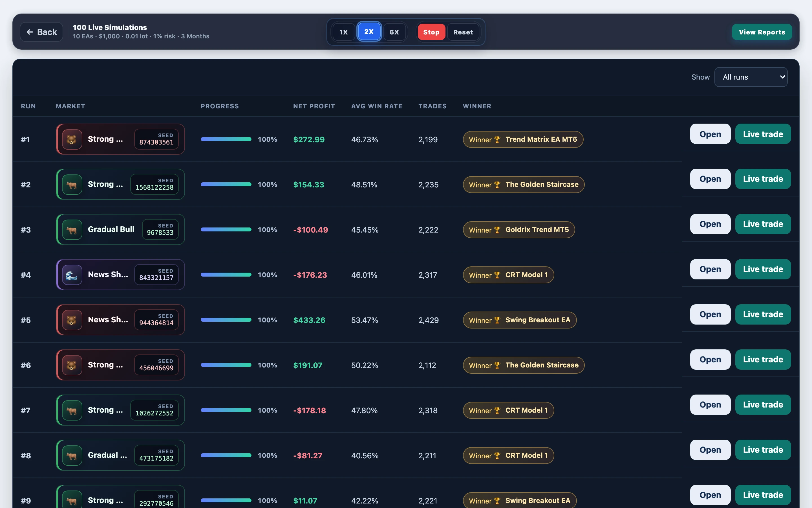Click the trophy icon in run #8 winner badge

(x=497, y=456)
